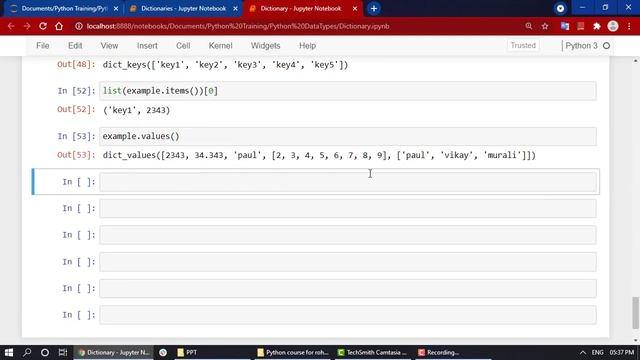This screenshot has height=360, width=640.
Task: Click the In [52]: prompt label
Action: tap(76, 91)
